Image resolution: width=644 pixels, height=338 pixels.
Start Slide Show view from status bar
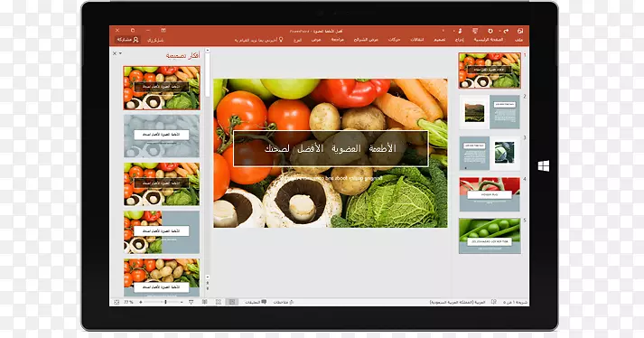click(x=191, y=302)
